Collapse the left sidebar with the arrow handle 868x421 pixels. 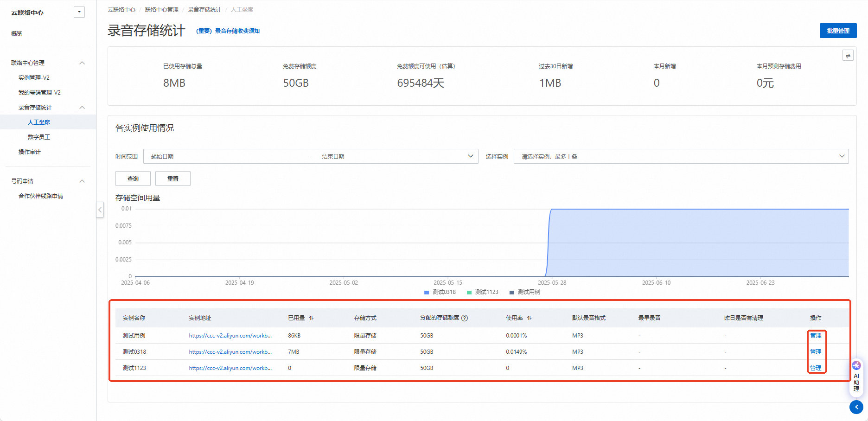(x=100, y=210)
